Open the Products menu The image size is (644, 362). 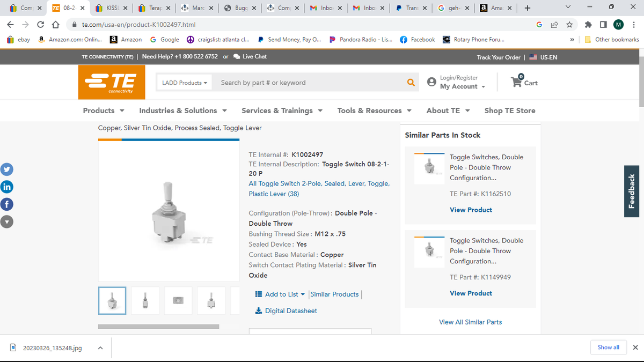coord(104,110)
